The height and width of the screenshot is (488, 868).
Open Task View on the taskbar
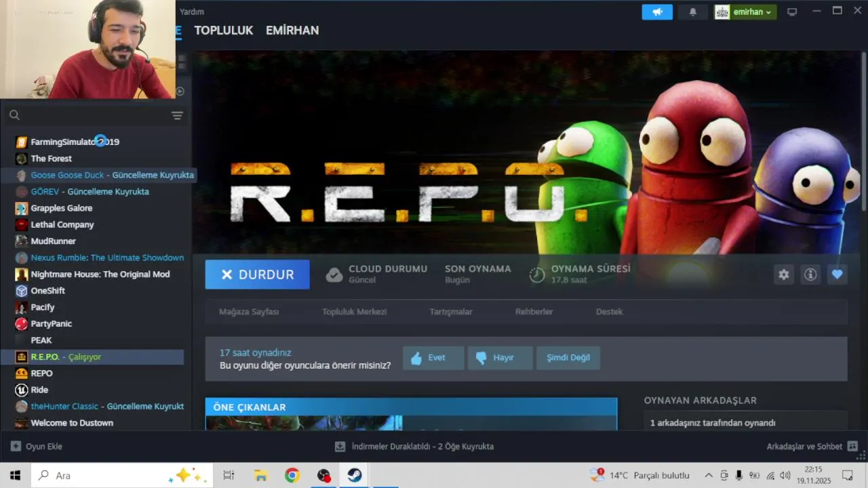pyautogui.click(x=229, y=475)
